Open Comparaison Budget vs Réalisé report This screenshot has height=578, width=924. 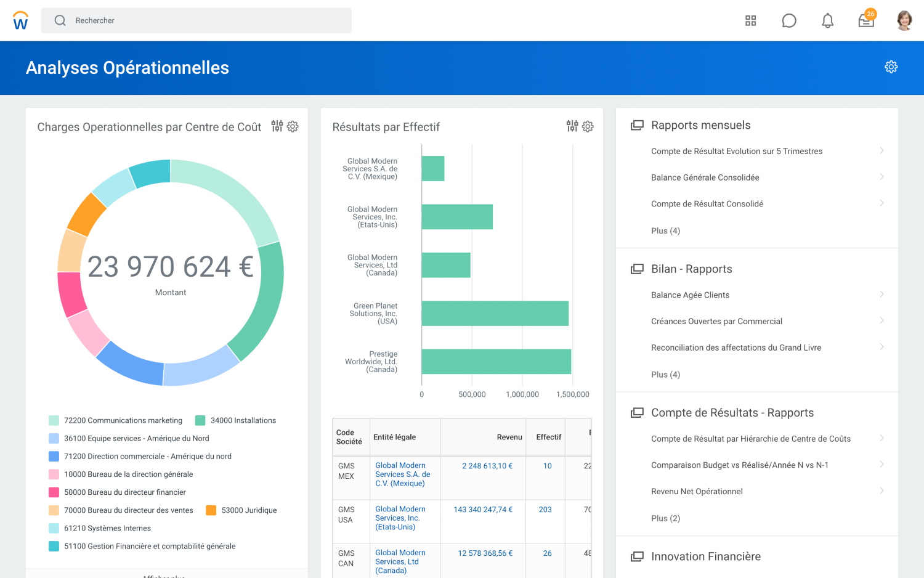pyautogui.click(x=740, y=465)
